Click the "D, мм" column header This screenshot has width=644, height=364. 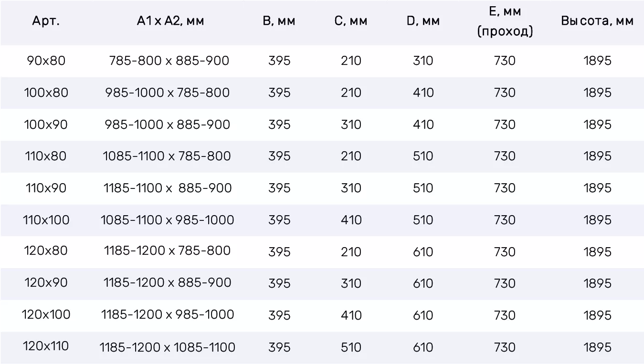(423, 21)
